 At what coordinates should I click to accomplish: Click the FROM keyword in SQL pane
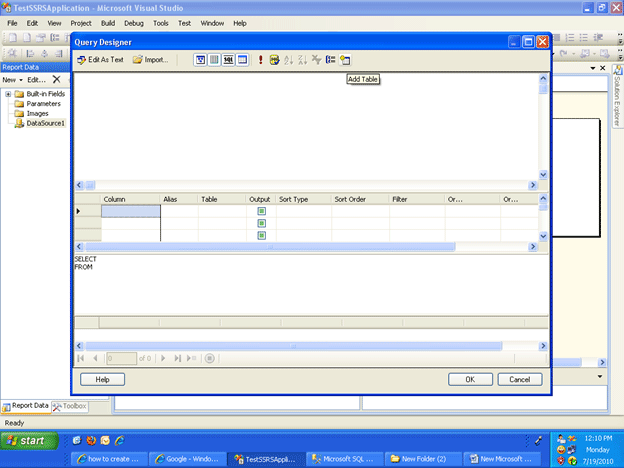84,267
